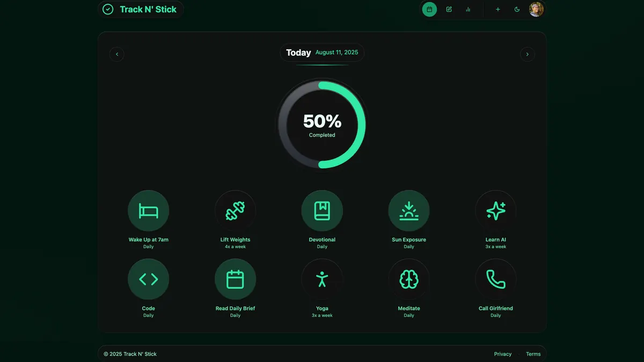
Task: Toggle the Sun Exposure habit icon
Action: point(409,211)
